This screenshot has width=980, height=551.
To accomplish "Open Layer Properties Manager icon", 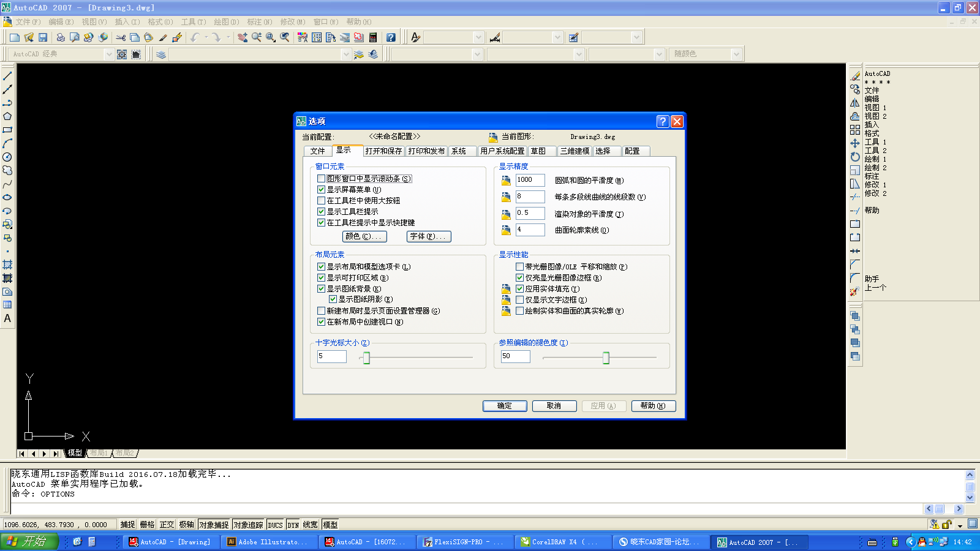I will [161, 54].
